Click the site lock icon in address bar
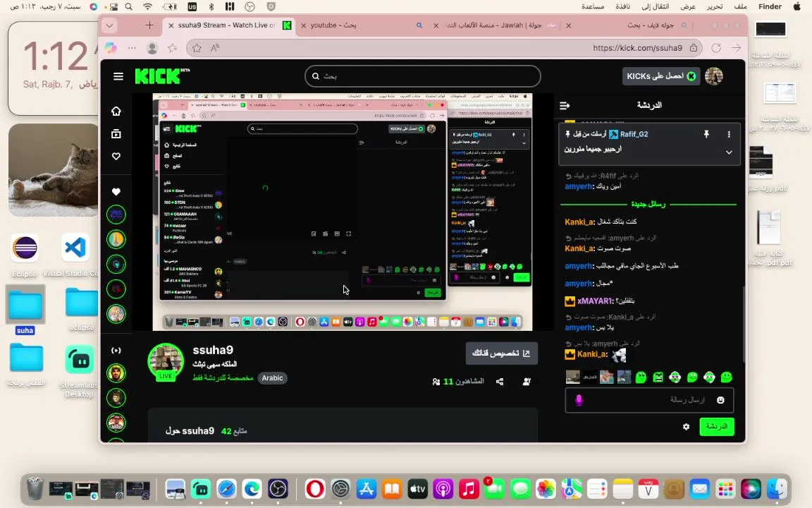Image resolution: width=812 pixels, height=508 pixels. tap(694, 48)
